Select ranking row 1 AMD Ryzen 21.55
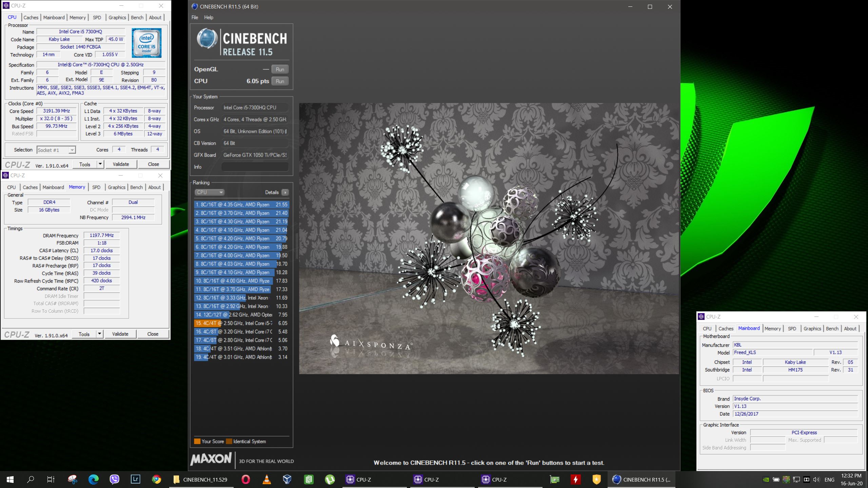 241,205
